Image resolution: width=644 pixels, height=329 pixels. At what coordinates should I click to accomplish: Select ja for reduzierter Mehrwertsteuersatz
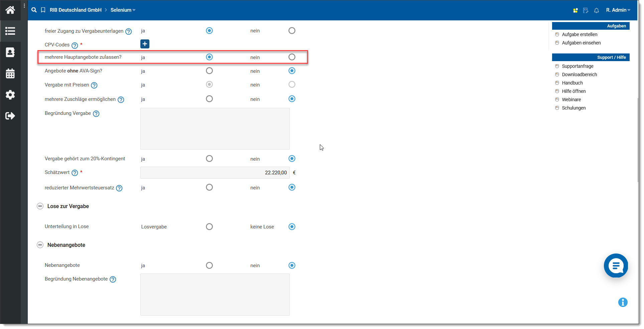(x=209, y=187)
